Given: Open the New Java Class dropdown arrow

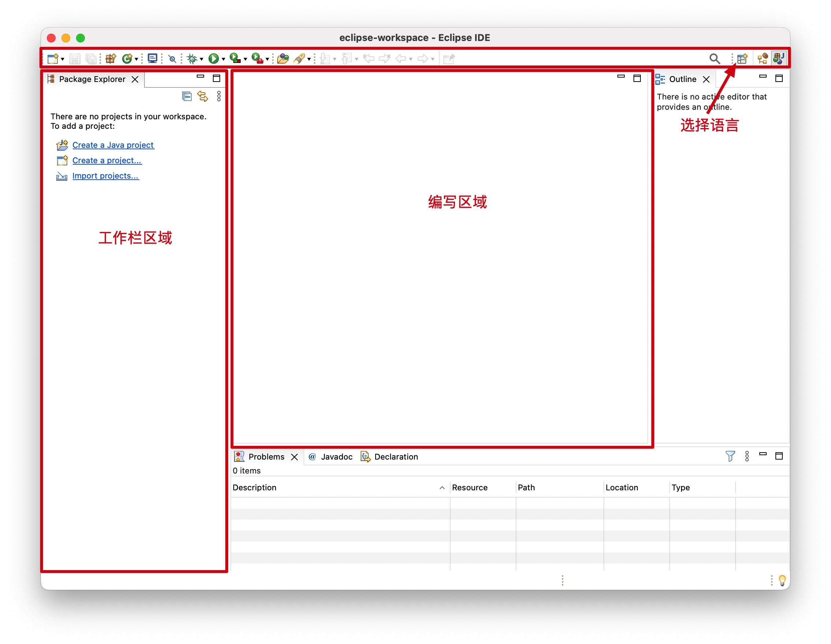Looking at the screenshot, I should pyautogui.click(x=136, y=59).
